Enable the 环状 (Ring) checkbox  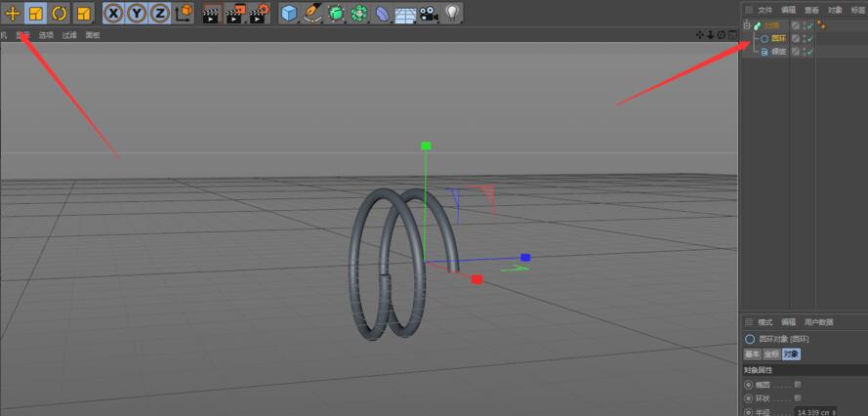[x=798, y=398]
